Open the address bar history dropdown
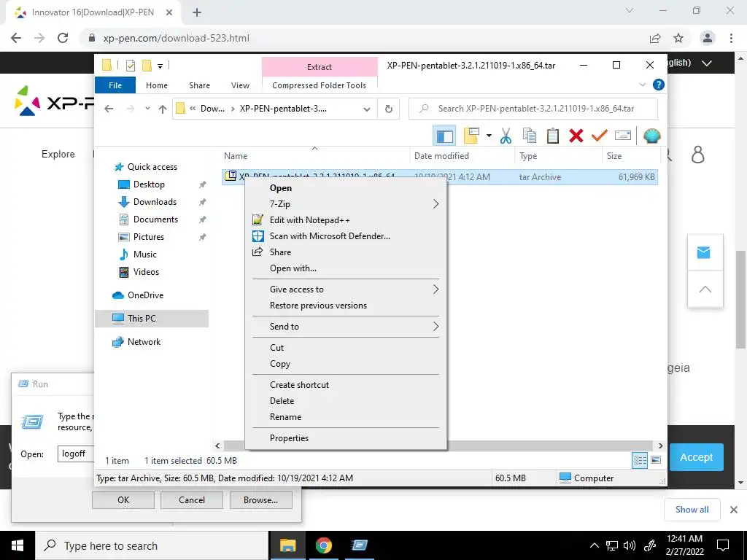Viewport: 747px width, 560px height. tap(367, 109)
